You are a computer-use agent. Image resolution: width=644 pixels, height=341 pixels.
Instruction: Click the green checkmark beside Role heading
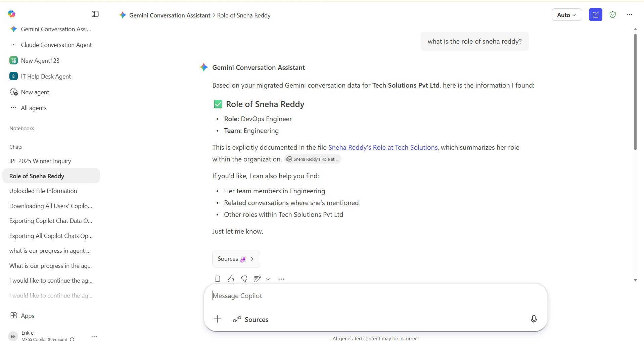pyautogui.click(x=218, y=104)
